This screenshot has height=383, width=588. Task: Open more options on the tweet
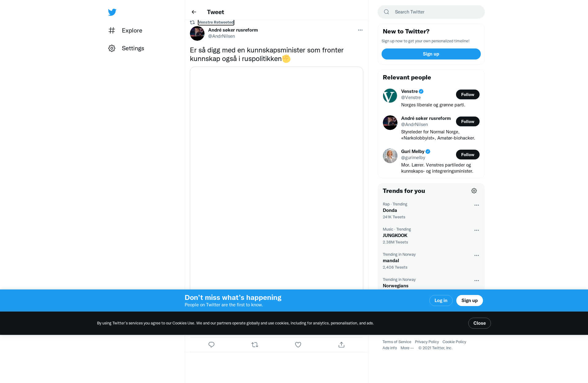tap(360, 30)
